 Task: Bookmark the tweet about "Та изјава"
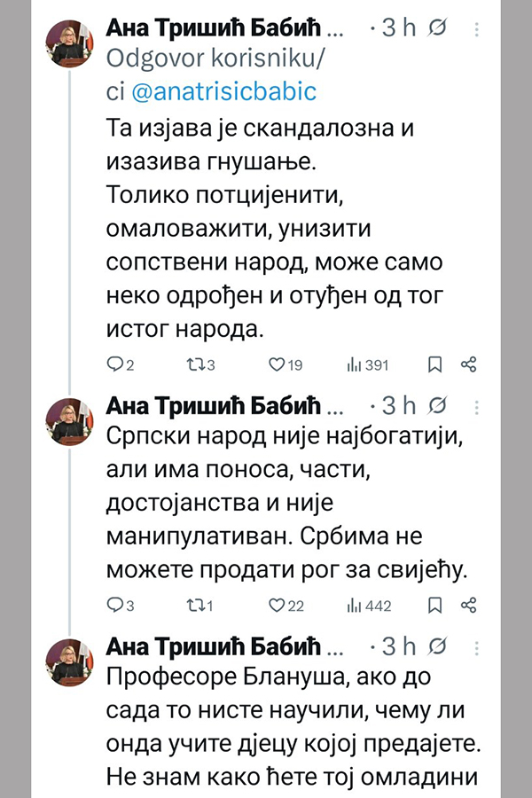point(434,364)
